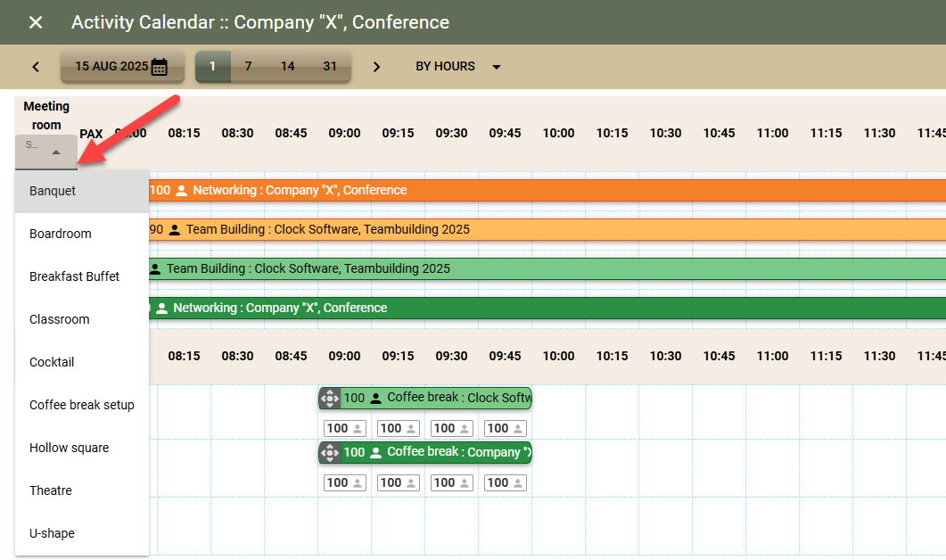
Task: Choose Coffee break setup option
Action: (x=82, y=405)
